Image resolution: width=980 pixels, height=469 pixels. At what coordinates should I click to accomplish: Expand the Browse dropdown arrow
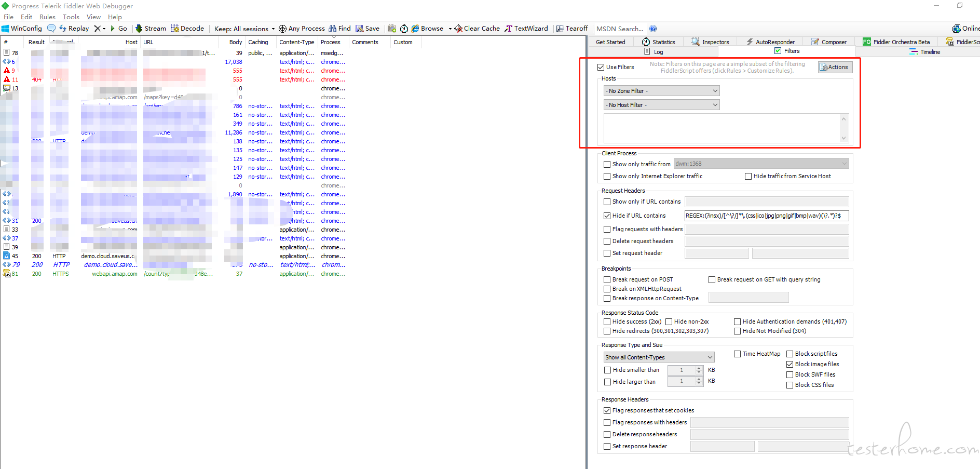click(x=450, y=29)
